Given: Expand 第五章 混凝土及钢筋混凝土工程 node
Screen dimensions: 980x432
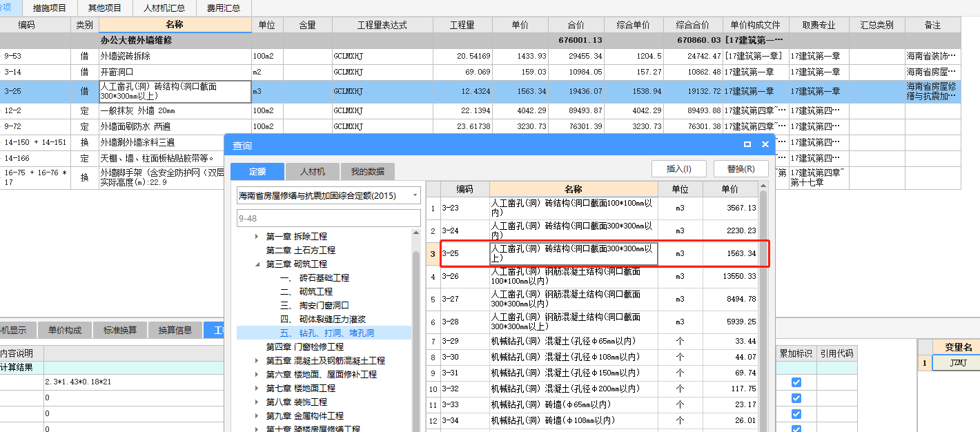Looking at the screenshot, I should (x=257, y=360).
